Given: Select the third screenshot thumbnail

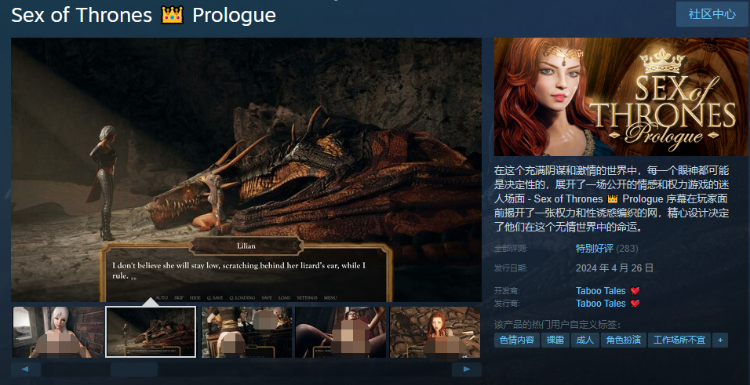Looking at the screenshot, I should point(247,332).
